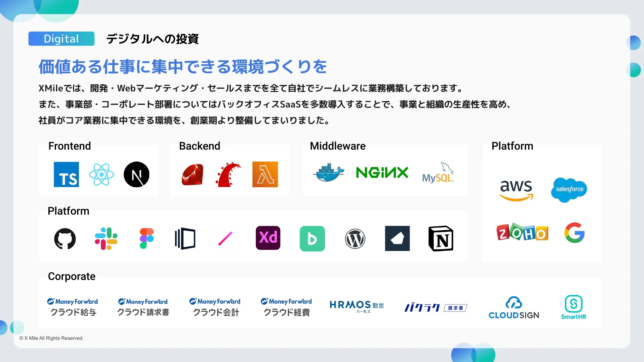Viewport: 644px width, 362px height.
Task: Click the Notion N logo
Action: (441, 238)
